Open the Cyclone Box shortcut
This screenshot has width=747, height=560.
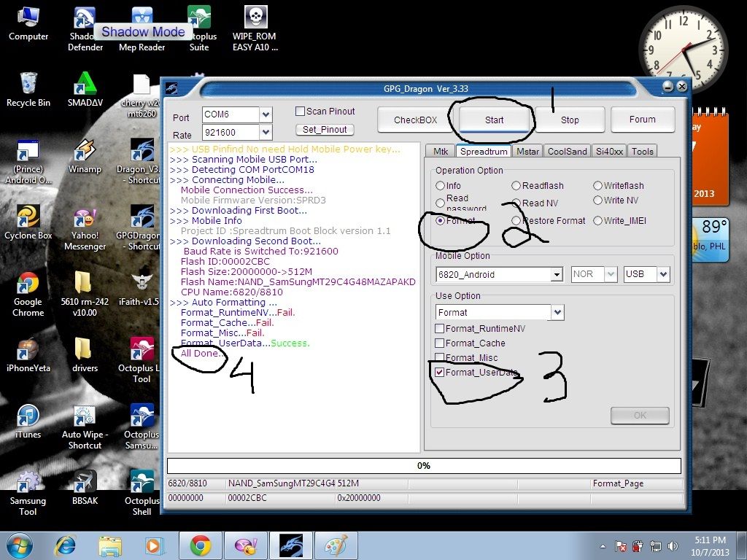pyautogui.click(x=28, y=222)
